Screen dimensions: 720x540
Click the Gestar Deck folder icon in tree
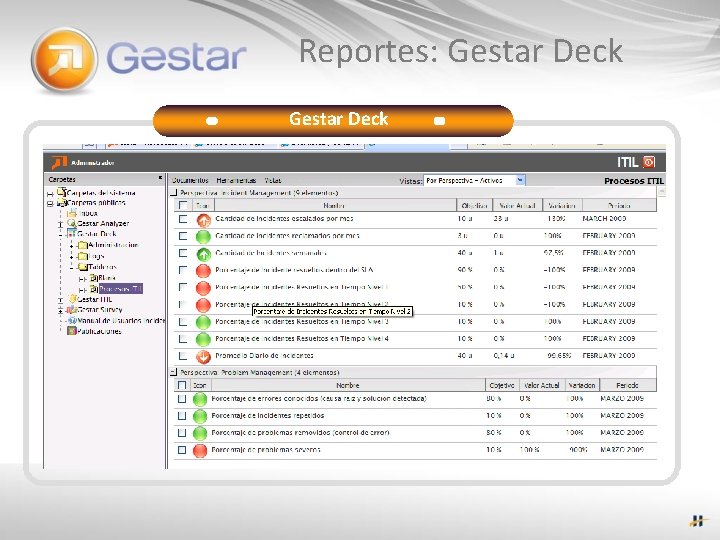(x=71, y=234)
